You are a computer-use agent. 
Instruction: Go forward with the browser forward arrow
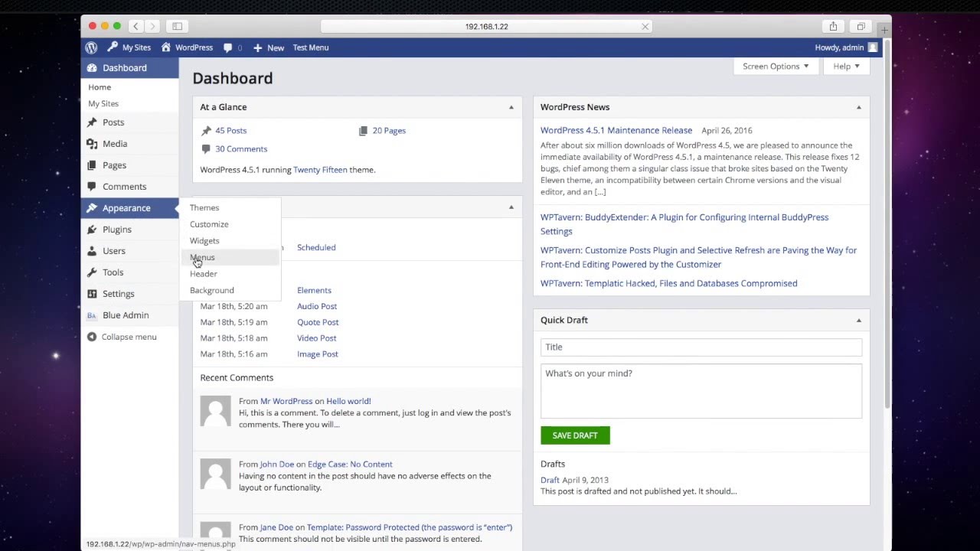pyautogui.click(x=152, y=26)
